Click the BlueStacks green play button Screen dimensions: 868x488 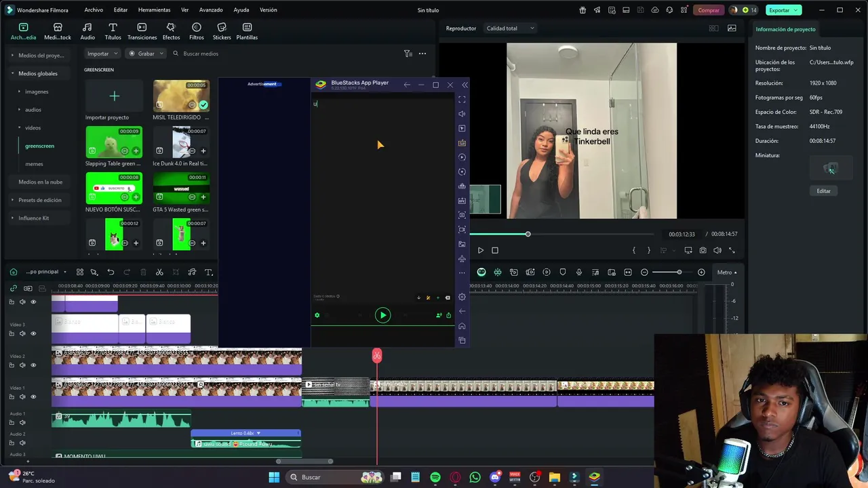click(382, 315)
